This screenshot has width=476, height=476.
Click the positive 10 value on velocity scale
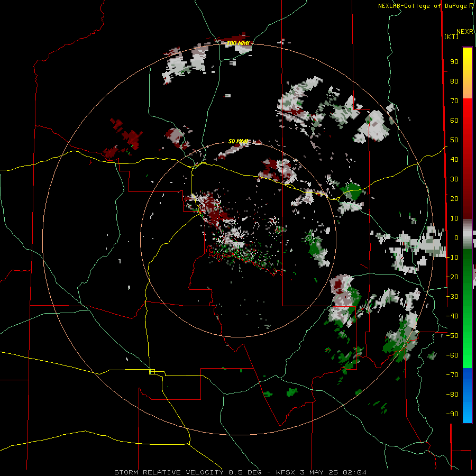[x=454, y=218]
